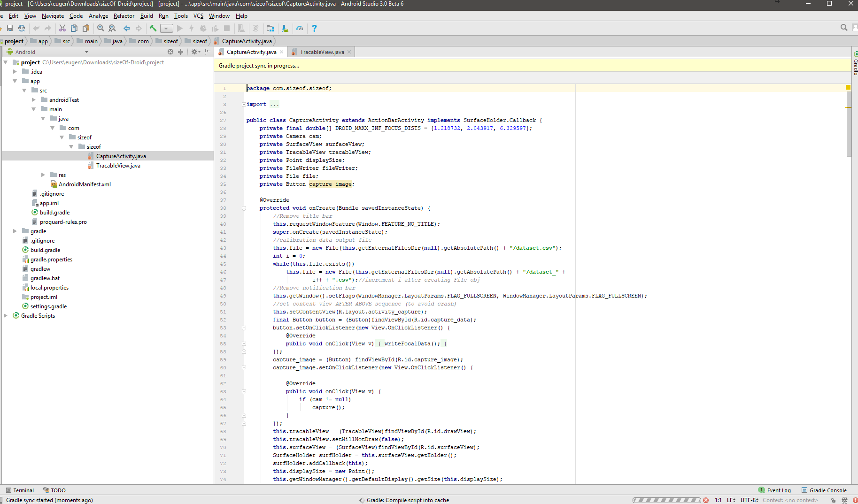This screenshot has width=858, height=504.
Task: Click the Cut scissors icon
Action: (62, 29)
